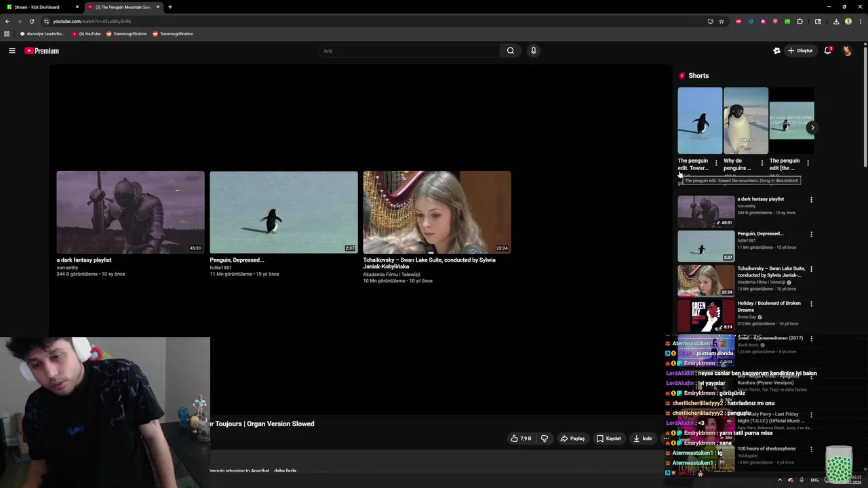
Task: Open the Chrome downloads icon
Action: [x=836, y=21]
